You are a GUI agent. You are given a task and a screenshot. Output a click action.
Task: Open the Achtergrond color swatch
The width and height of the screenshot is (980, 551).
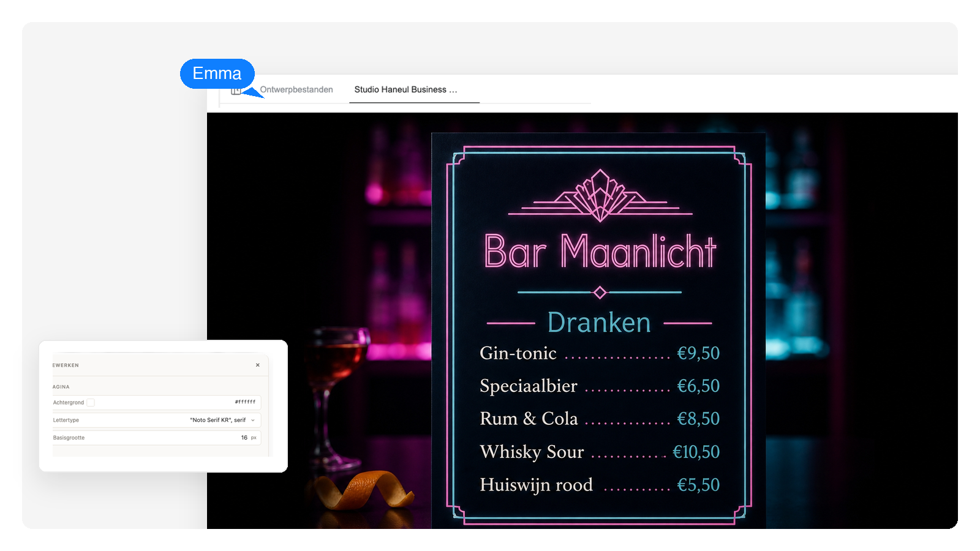91,402
